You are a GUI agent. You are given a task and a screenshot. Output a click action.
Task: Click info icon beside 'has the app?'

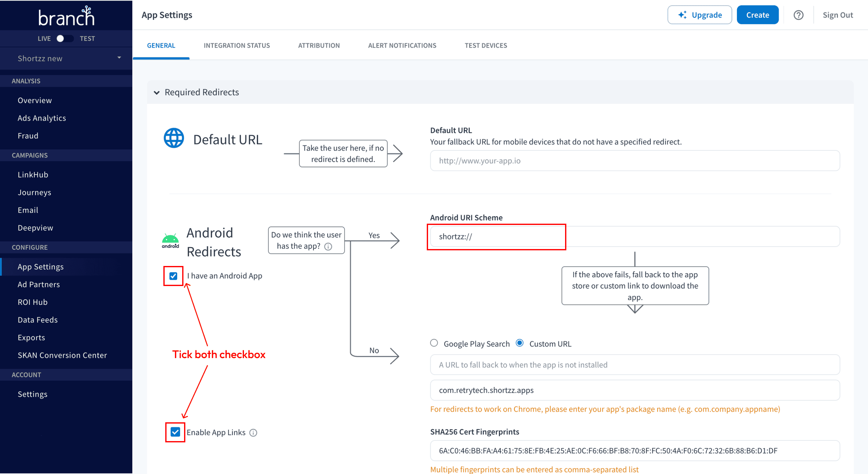tap(328, 247)
